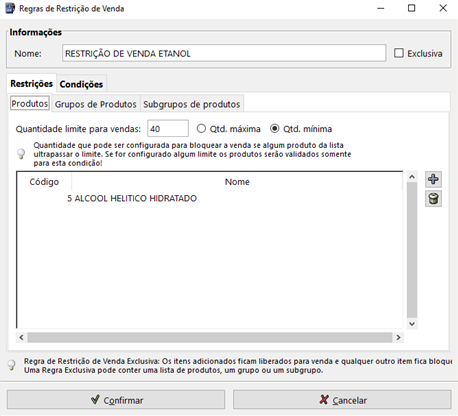Image resolution: width=458 pixels, height=416 pixels.
Task: Click the app icon in title bar
Action: pos(10,8)
